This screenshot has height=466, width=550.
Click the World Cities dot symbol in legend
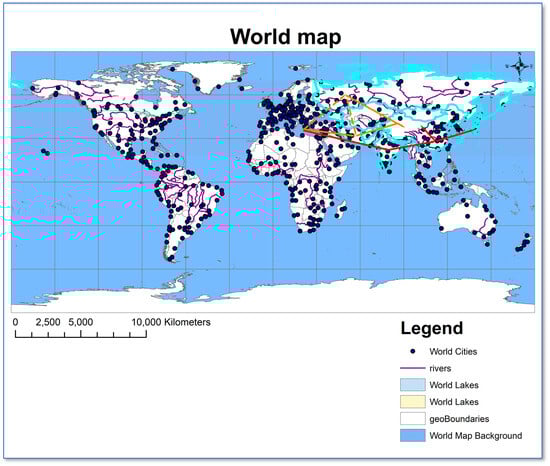(x=413, y=351)
